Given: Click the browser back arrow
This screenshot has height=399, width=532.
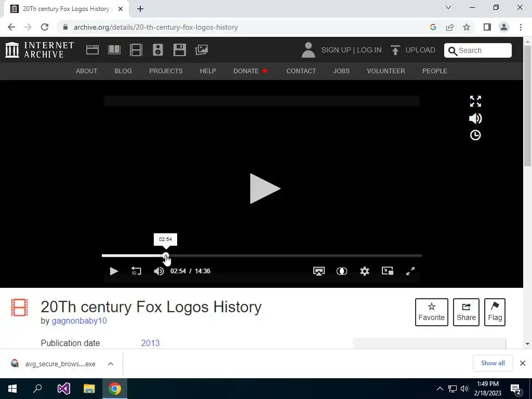Looking at the screenshot, I should point(11,27).
